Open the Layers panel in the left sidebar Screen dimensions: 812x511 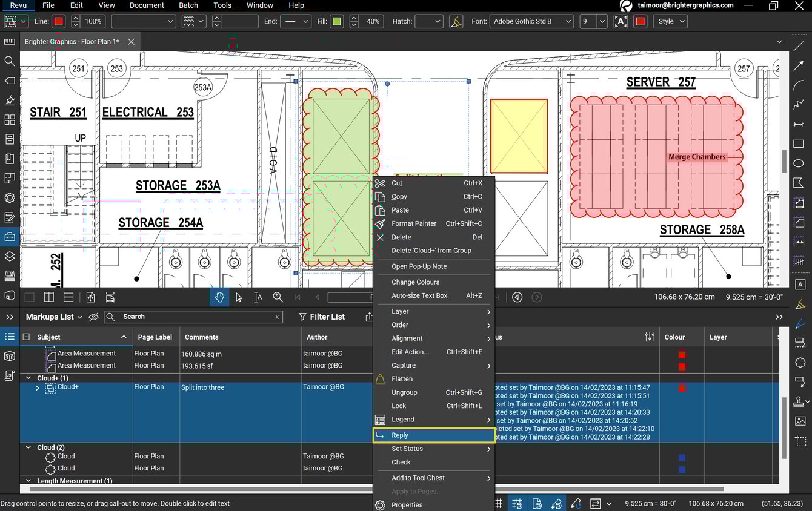click(10, 257)
